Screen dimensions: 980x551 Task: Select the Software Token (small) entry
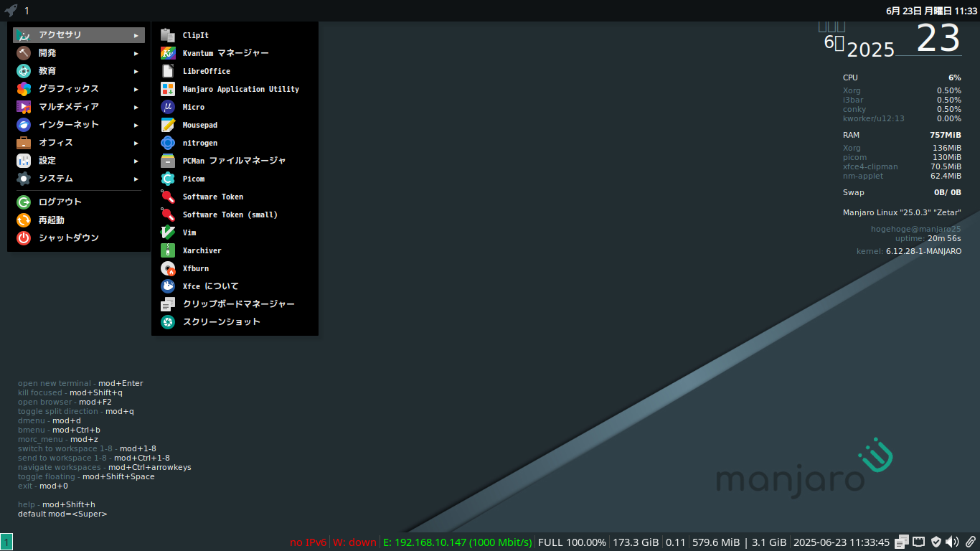click(x=235, y=215)
